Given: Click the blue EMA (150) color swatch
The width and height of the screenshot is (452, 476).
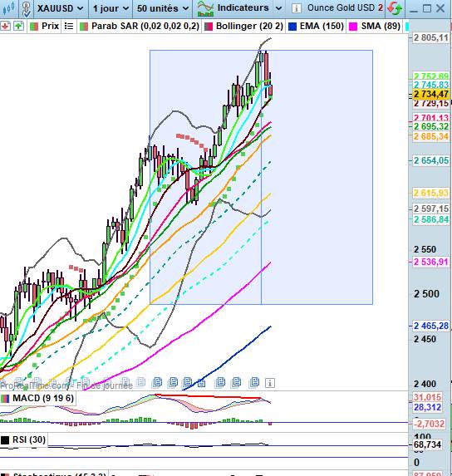Looking at the screenshot, I should point(292,27).
